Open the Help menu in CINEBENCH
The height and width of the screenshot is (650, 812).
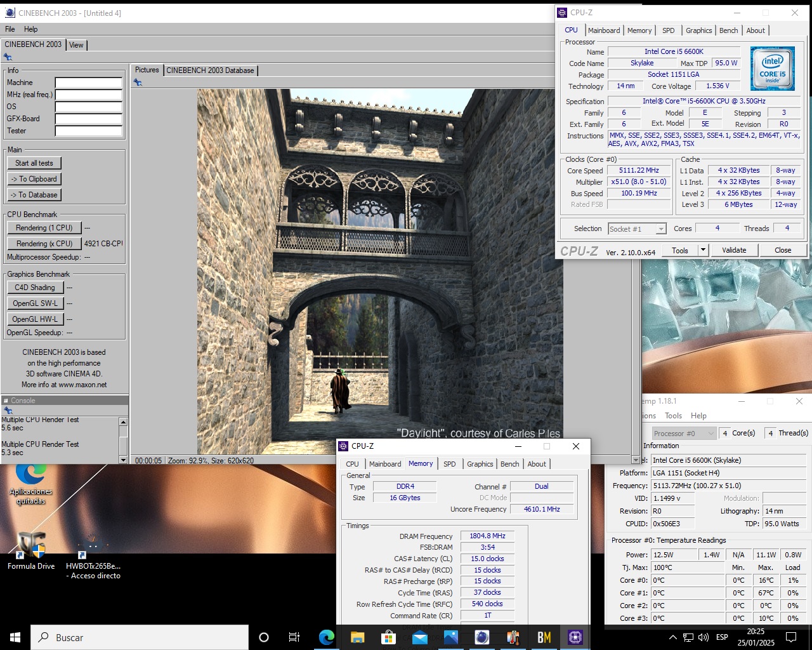(30, 29)
